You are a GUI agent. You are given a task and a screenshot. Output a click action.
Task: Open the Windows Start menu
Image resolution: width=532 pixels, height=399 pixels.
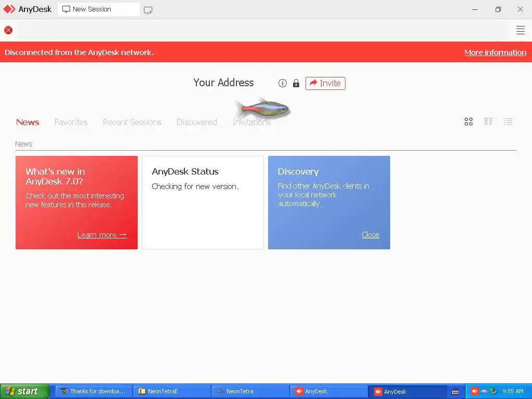(24, 391)
